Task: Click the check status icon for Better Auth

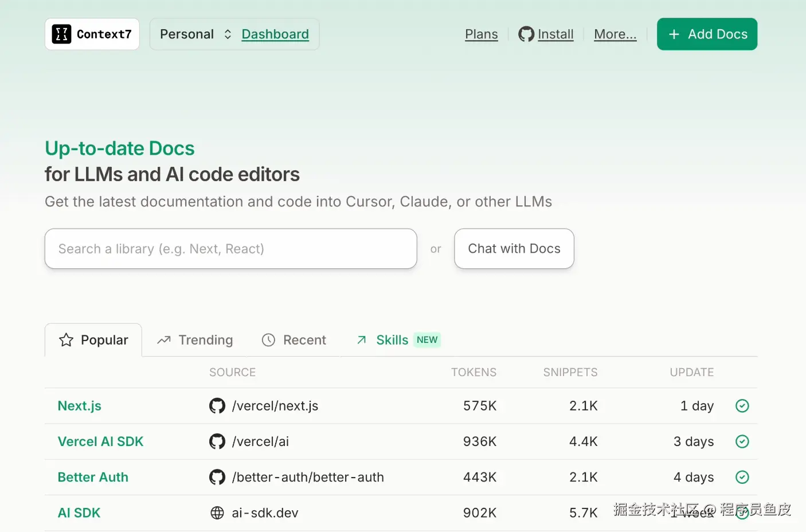Action: 742,477
